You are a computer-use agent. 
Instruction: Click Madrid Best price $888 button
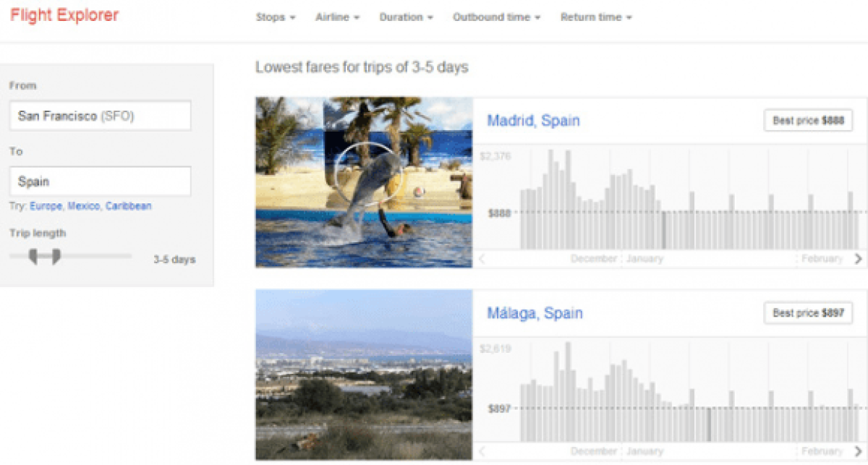(x=807, y=121)
